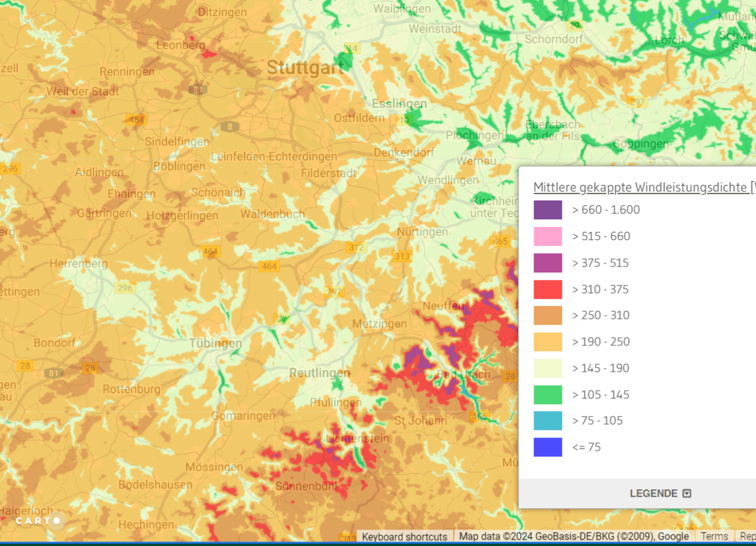The height and width of the screenshot is (546, 756).
Task: Click the road 313 shield near Nürtingen
Action: [402, 257]
